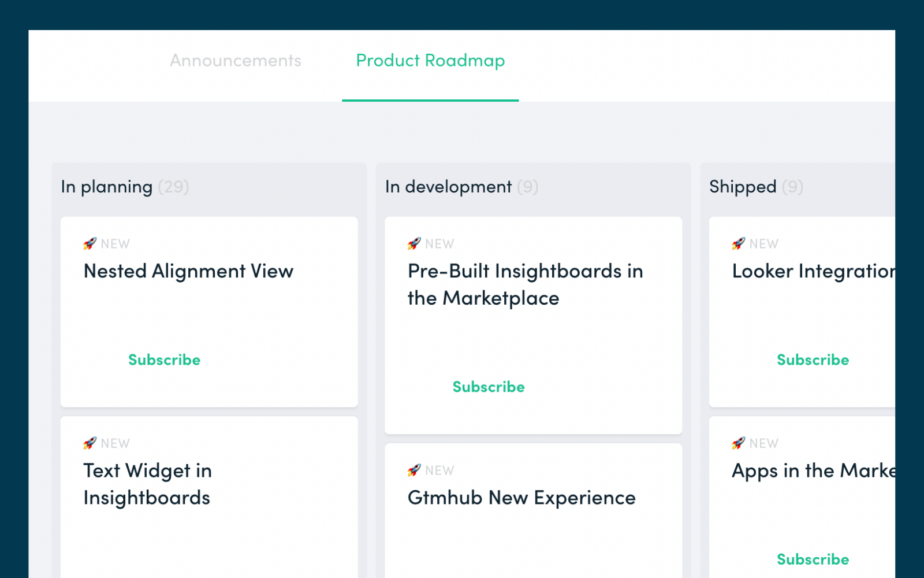Viewport: 924px width, 578px height.
Task: Open Pre-Built Insightboards in the Marketplace title
Action: [x=525, y=284]
